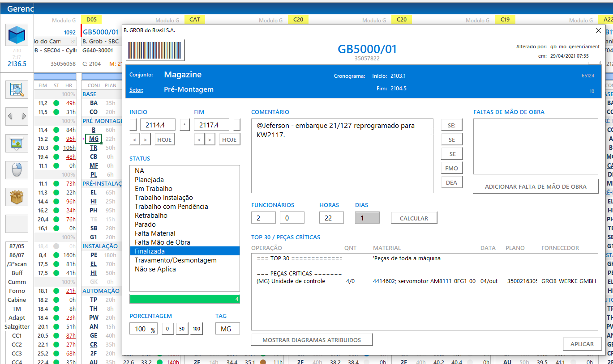
Task: Click the small square button left of INICIO field
Action: [133, 125]
